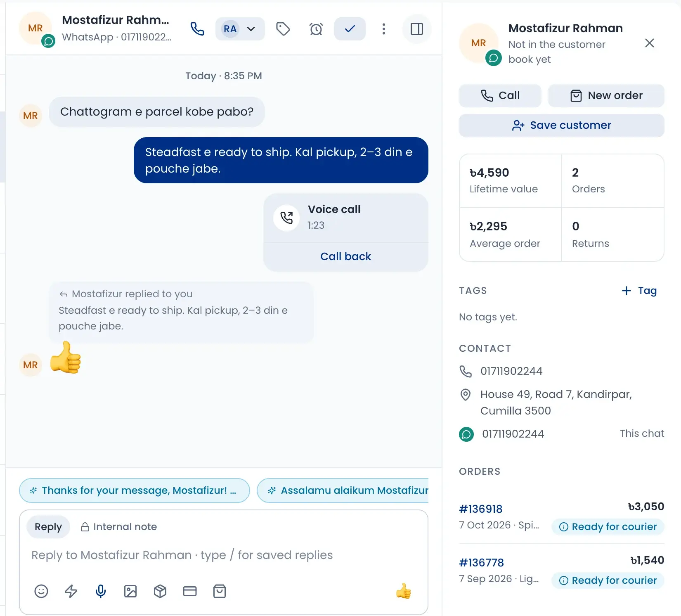Record a voice message with microphone
Image resolution: width=681 pixels, height=616 pixels.
(x=101, y=591)
